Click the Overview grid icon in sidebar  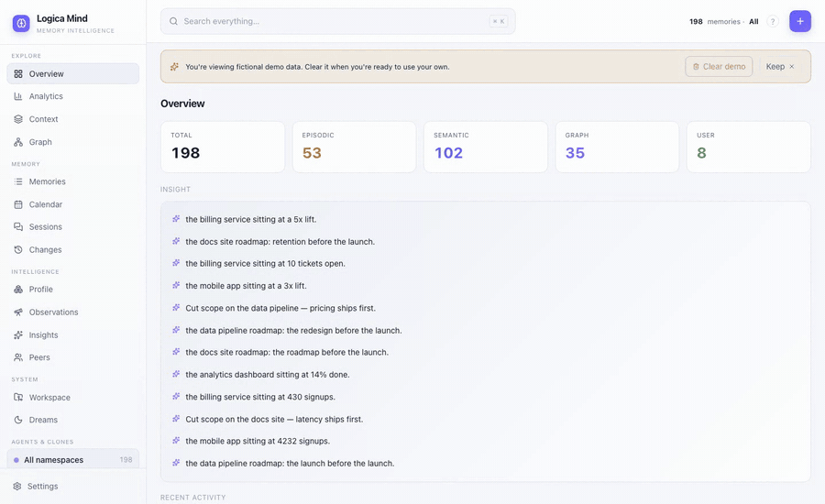pyautogui.click(x=18, y=73)
